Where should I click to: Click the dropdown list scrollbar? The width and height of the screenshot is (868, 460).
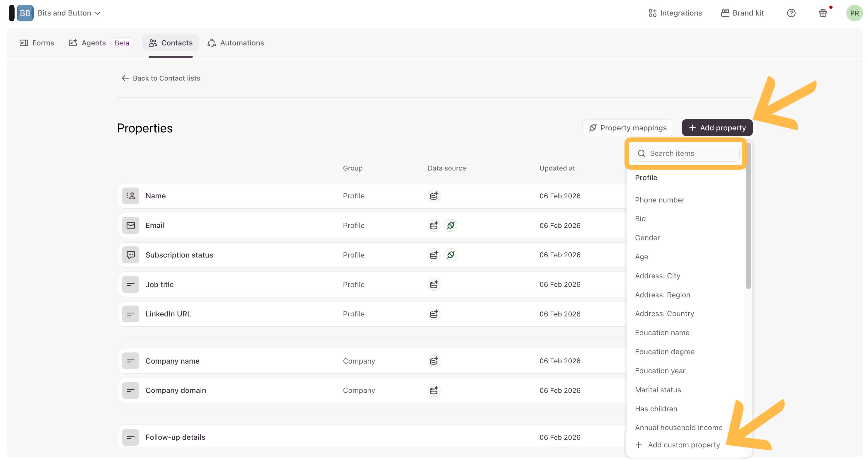748,216
